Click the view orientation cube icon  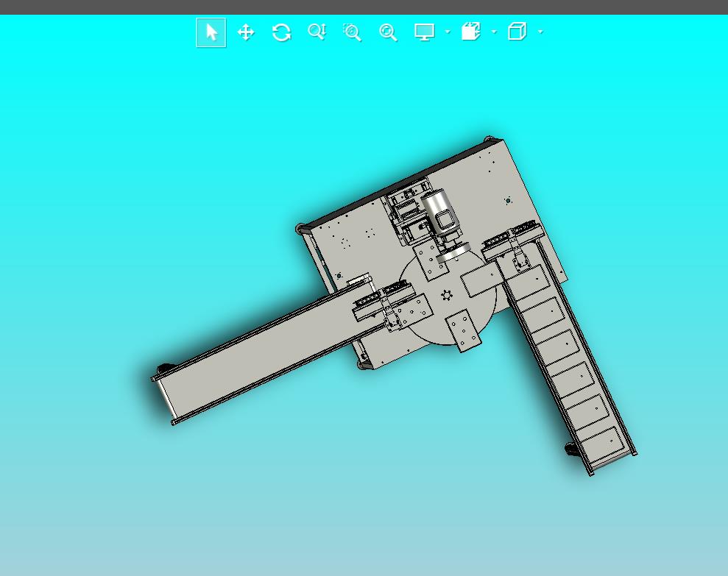click(x=517, y=32)
